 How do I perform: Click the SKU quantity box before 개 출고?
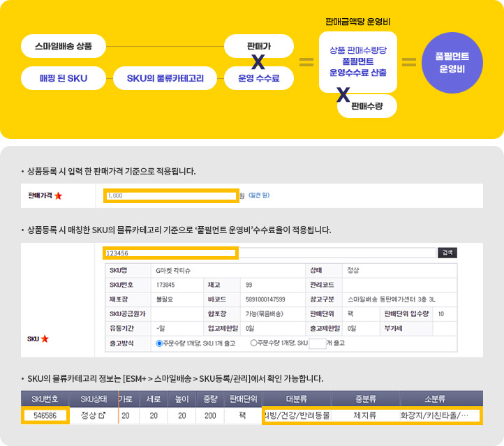click(x=317, y=343)
